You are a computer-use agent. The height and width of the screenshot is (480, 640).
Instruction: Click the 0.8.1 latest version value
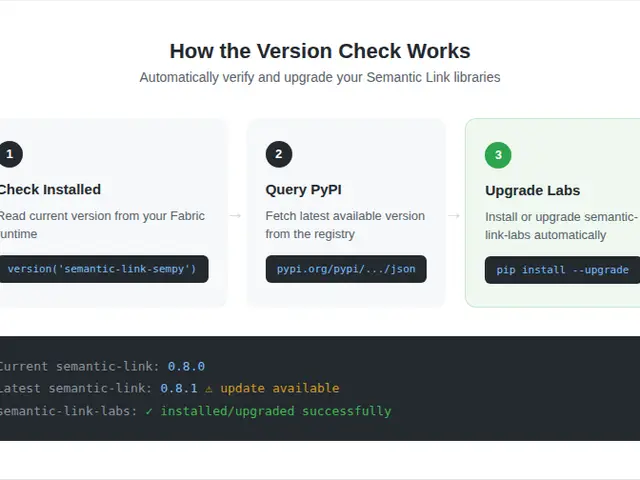[179, 388]
